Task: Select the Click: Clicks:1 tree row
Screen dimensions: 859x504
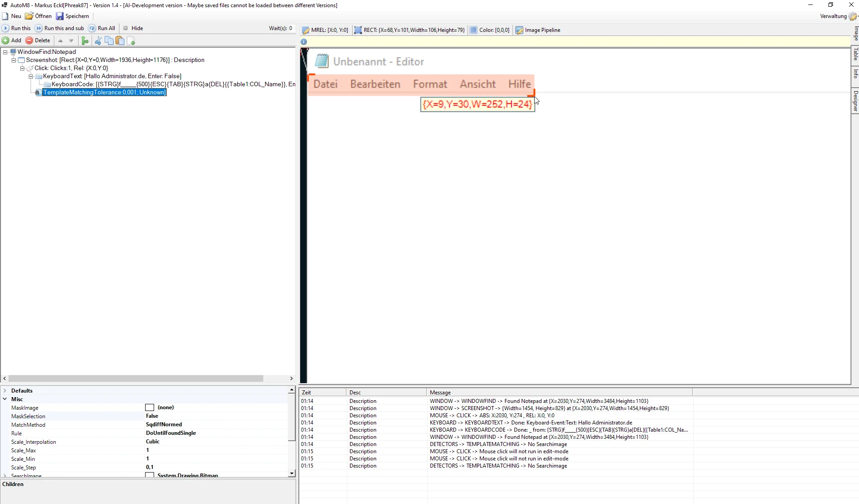Action: click(71, 68)
